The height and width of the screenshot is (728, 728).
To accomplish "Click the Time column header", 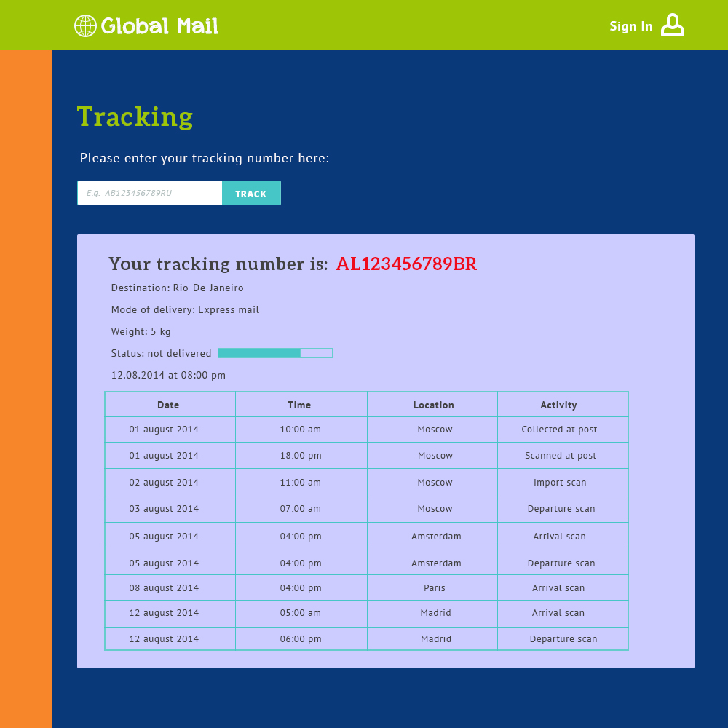I will (299, 405).
